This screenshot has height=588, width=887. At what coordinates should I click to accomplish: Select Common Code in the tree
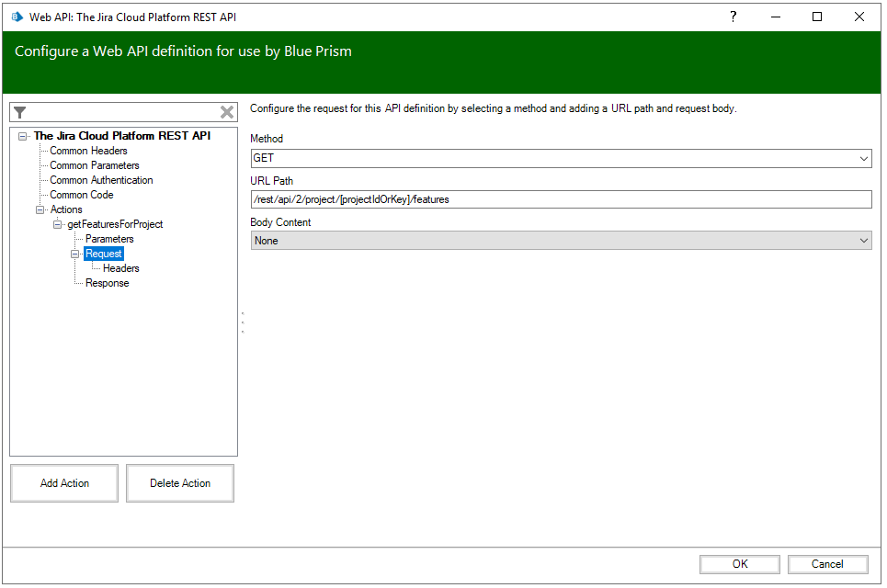pos(81,194)
